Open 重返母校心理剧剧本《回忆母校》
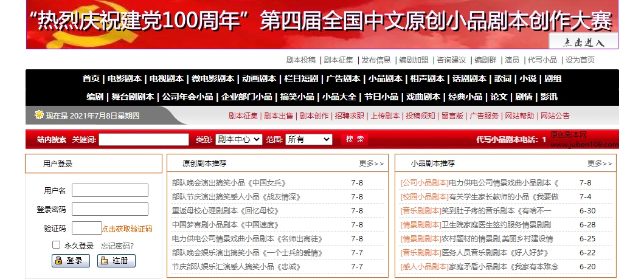This screenshot has width=644, height=279. pyautogui.click(x=225, y=210)
